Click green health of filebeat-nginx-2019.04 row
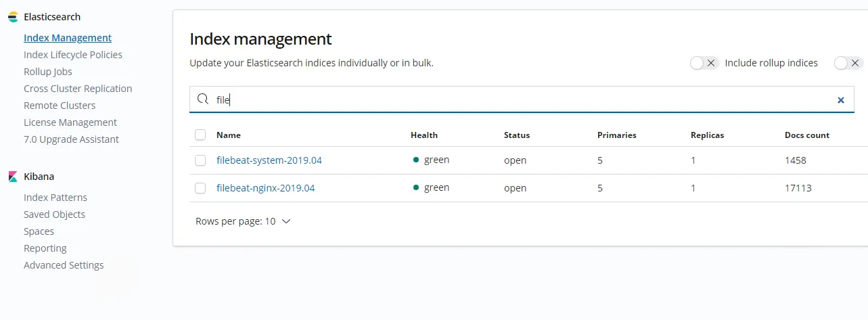This screenshot has height=320, width=868. 431,188
